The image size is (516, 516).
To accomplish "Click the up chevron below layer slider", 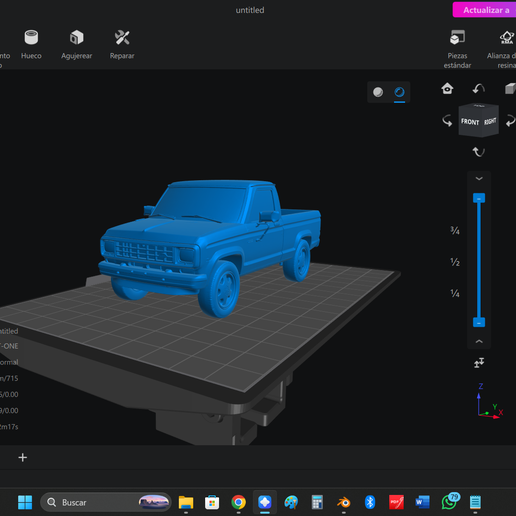I will pyautogui.click(x=479, y=341).
